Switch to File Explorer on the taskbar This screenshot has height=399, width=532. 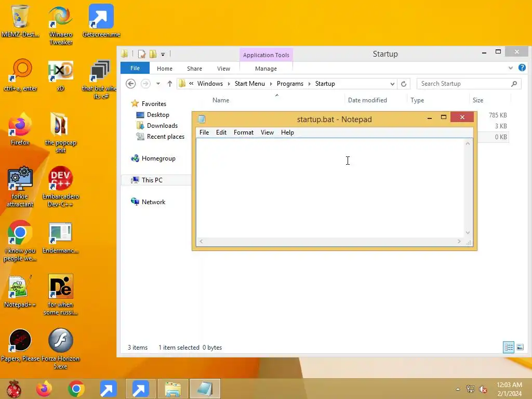[172, 389]
